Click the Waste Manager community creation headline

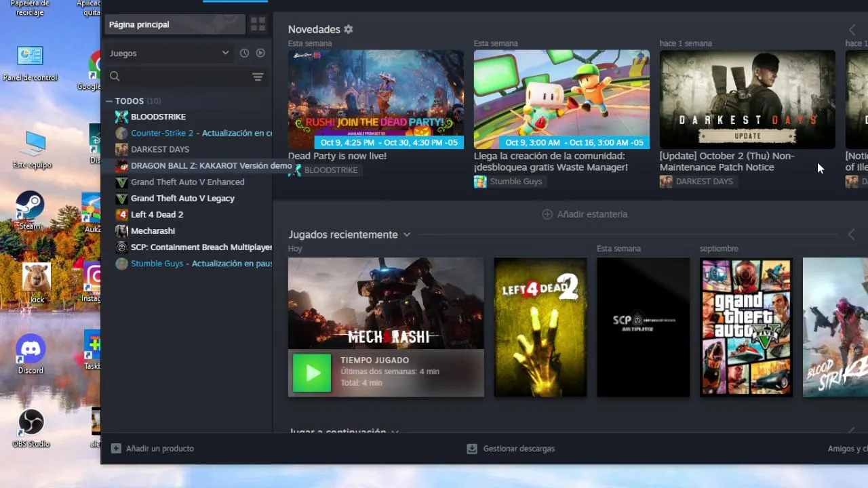pyautogui.click(x=551, y=161)
